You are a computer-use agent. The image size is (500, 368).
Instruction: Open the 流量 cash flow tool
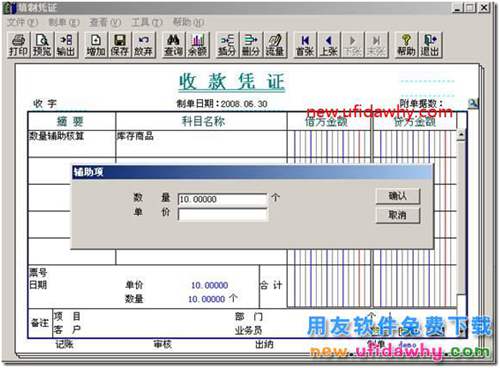click(x=275, y=45)
